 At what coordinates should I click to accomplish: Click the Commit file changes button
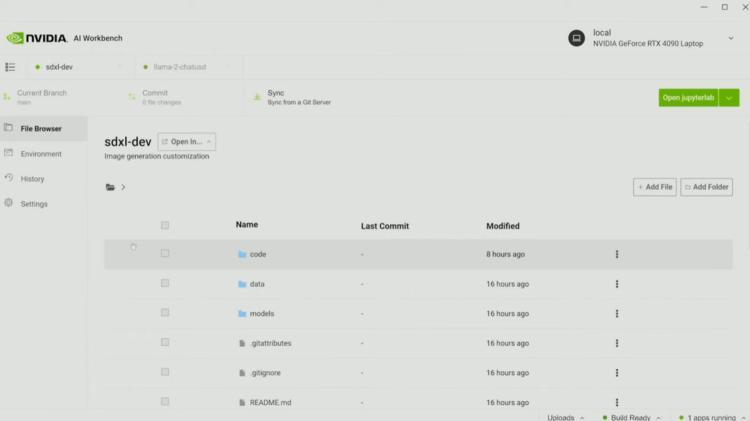(x=155, y=97)
